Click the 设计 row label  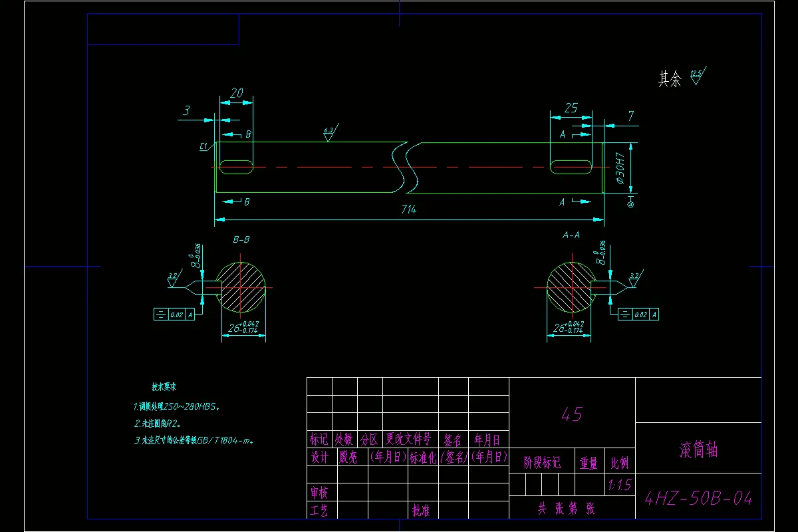click(319, 458)
